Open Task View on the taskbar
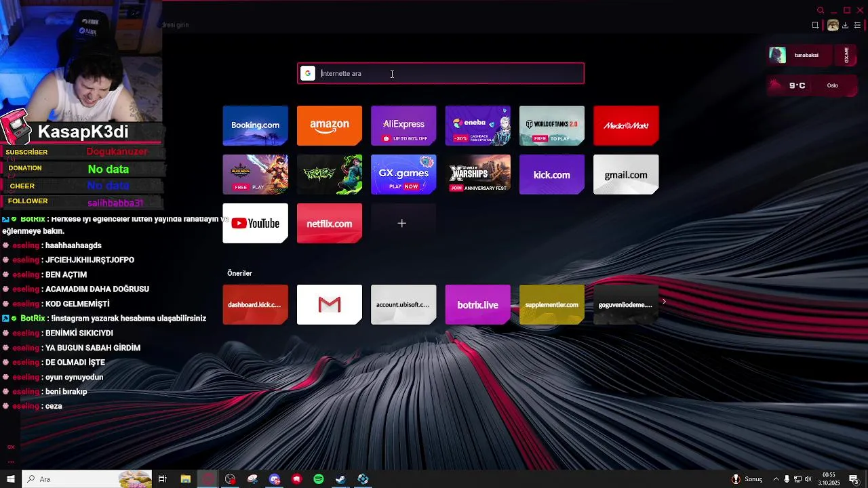This screenshot has width=868, height=488. tap(163, 479)
